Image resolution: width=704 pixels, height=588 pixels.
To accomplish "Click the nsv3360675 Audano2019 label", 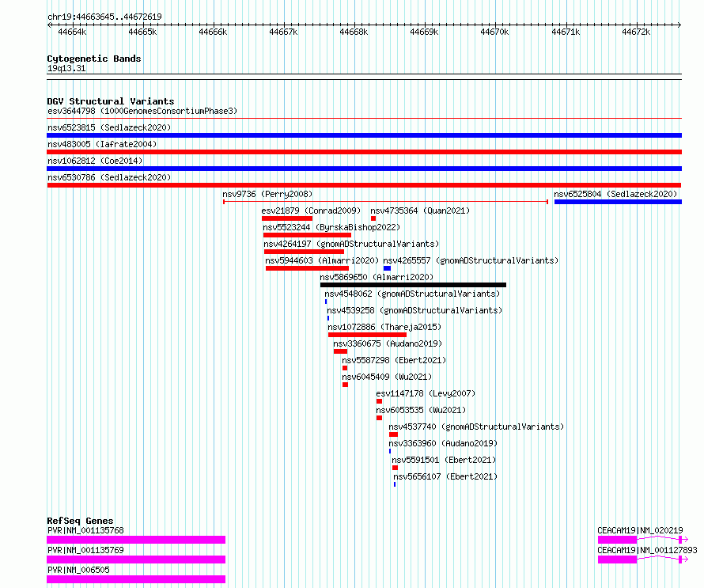I will tap(388, 343).
